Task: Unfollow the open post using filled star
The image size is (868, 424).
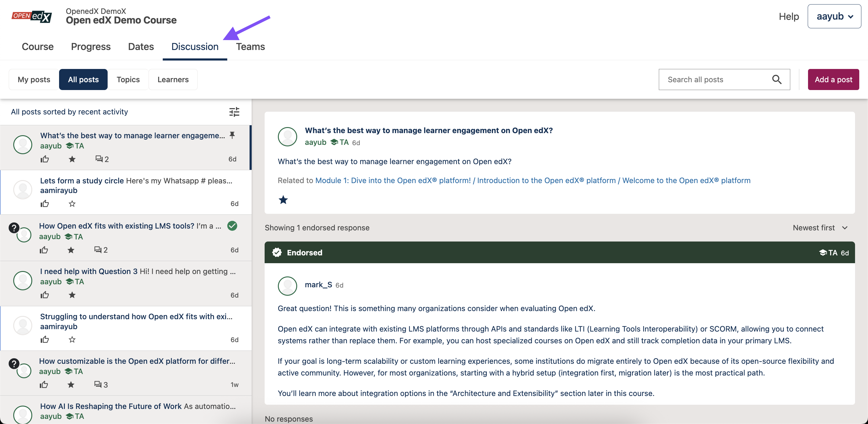Action: 283,200
